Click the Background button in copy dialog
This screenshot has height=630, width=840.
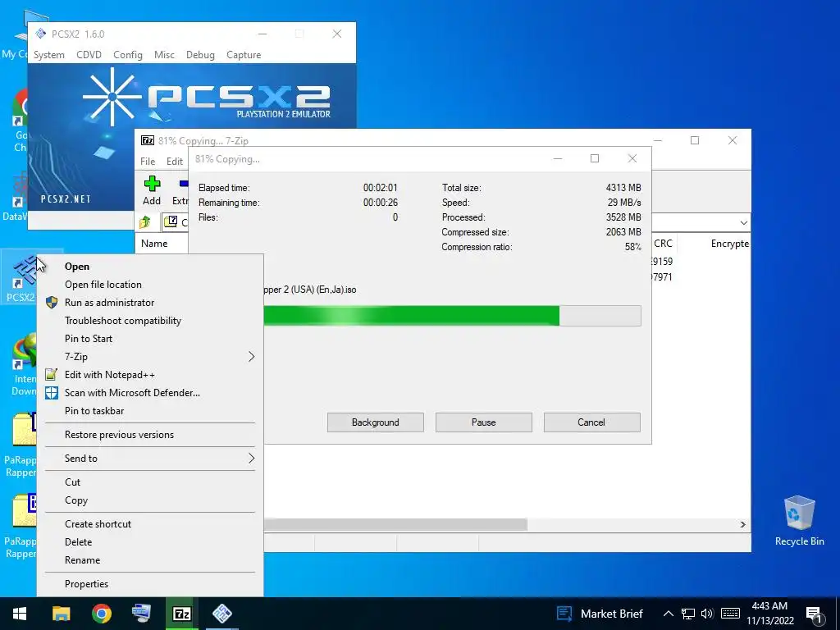click(x=376, y=422)
